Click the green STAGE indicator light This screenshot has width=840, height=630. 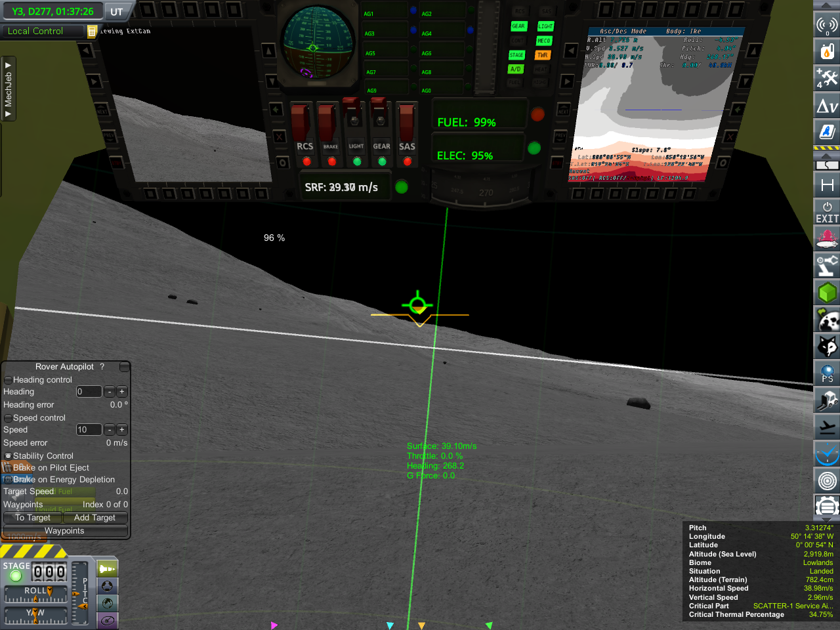click(16, 576)
